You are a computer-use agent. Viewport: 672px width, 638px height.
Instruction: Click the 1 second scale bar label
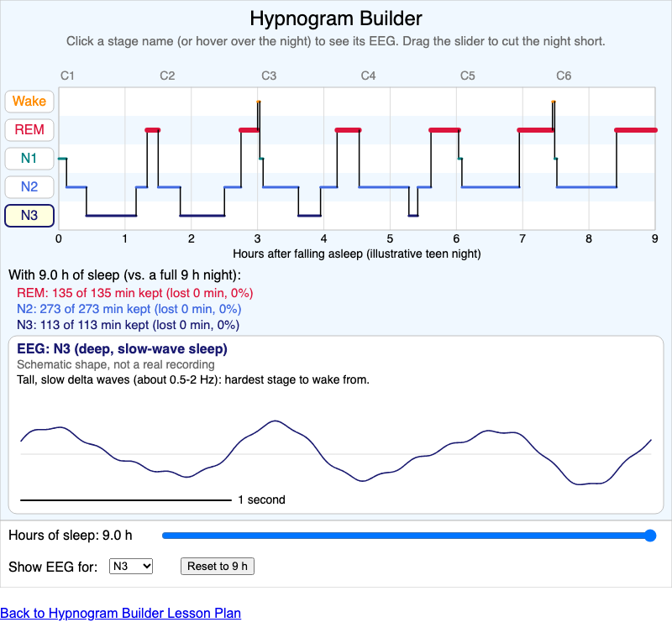[261, 499]
